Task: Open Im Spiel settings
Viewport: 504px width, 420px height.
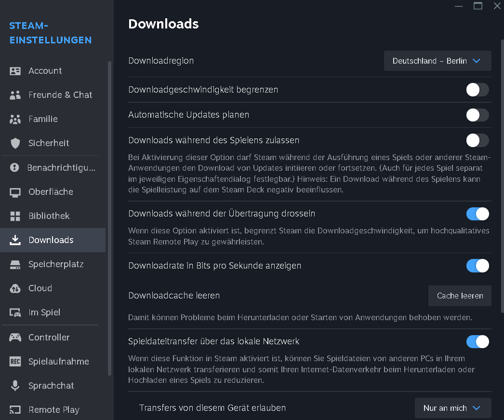Action: (53, 312)
